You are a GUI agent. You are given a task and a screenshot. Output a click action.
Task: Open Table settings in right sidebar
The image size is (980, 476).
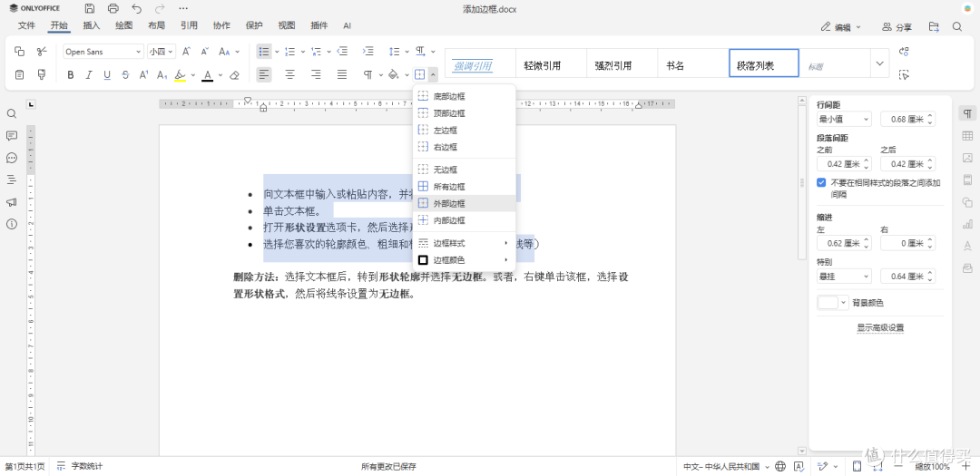pos(967,136)
